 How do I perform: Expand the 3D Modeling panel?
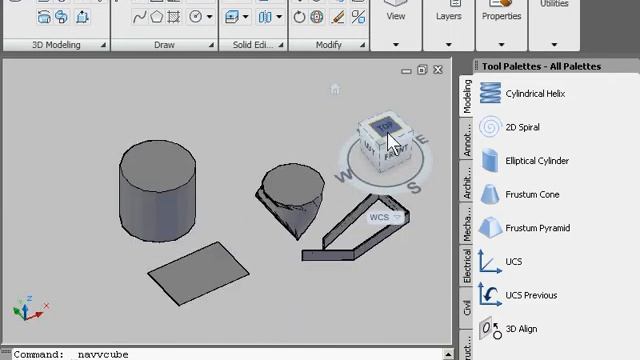[x=103, y=45]
